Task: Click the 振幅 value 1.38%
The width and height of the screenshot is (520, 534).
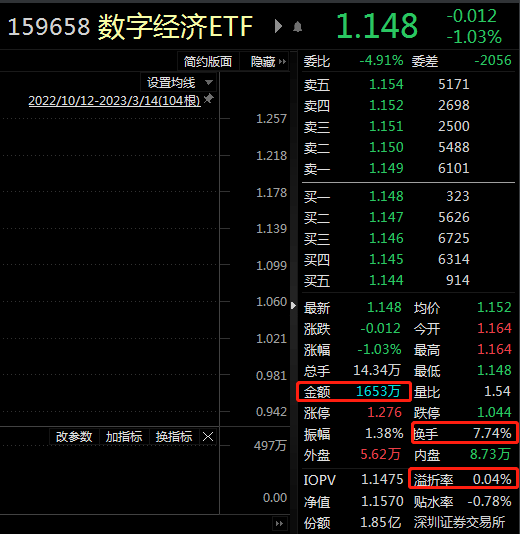Action: (384, 433)
